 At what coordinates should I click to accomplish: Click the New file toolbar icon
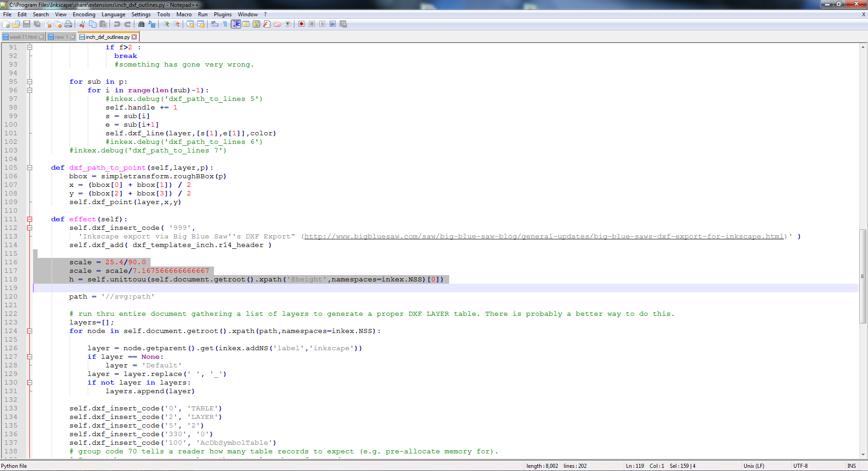pyautogui.click(x=6, y=24)
